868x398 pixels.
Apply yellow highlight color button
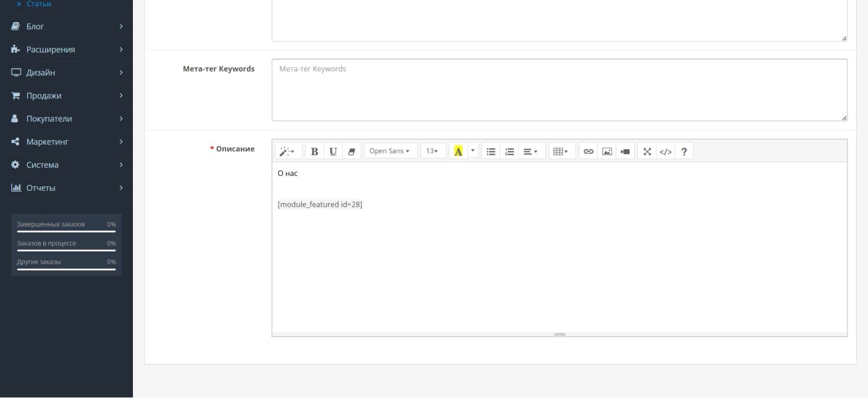pos(458,151)
